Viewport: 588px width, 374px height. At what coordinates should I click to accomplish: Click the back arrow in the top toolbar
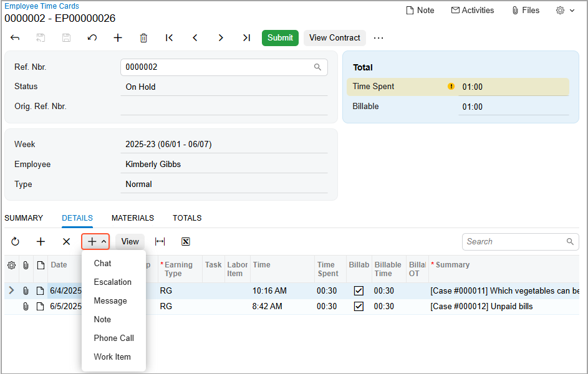click(x=15, y=38)
